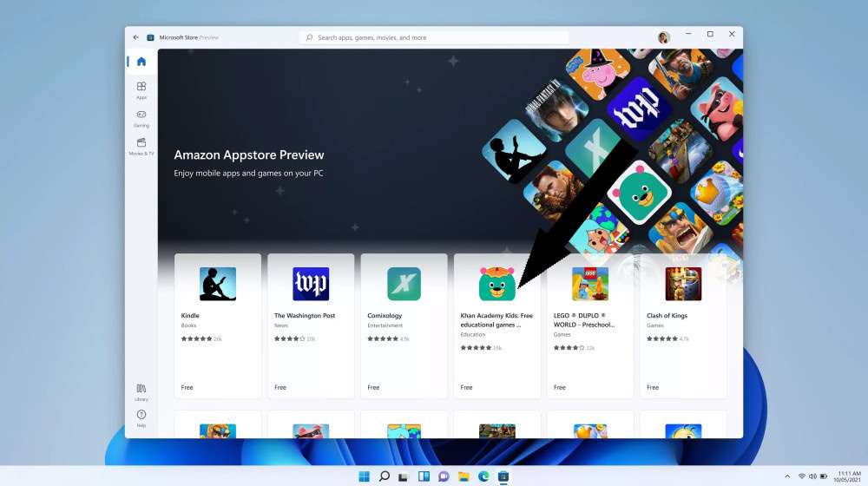868x486 pixels.
Task: Click LEGO DUPLO WORLD title text
Action: pyautogui.click(x=584, y=320)
